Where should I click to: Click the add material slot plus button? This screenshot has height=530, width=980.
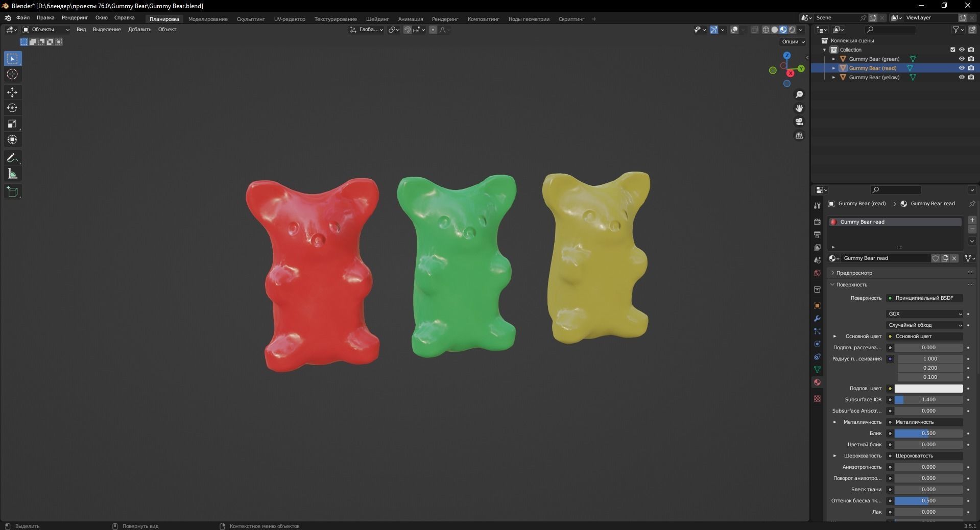click(972, 220)
